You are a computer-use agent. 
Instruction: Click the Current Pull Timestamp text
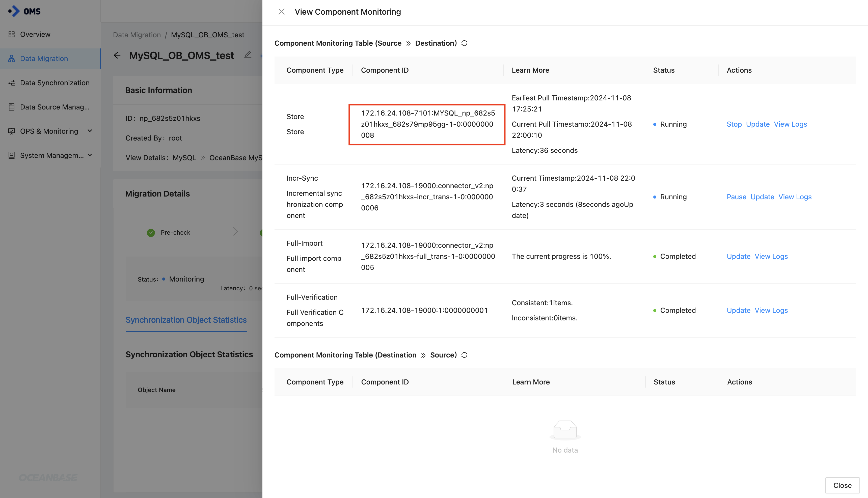point(572,130)
